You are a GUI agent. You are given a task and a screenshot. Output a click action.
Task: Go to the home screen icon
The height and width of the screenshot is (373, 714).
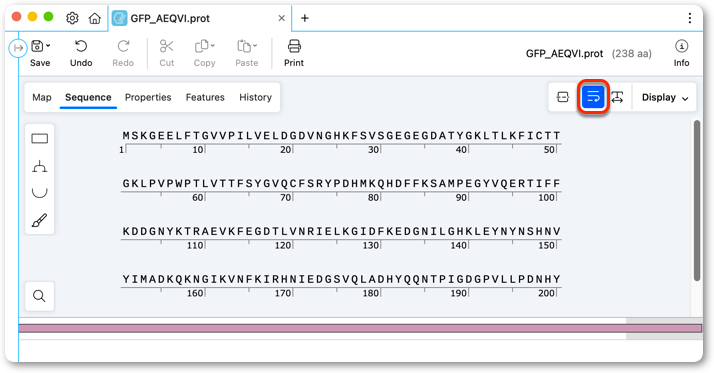95,18
